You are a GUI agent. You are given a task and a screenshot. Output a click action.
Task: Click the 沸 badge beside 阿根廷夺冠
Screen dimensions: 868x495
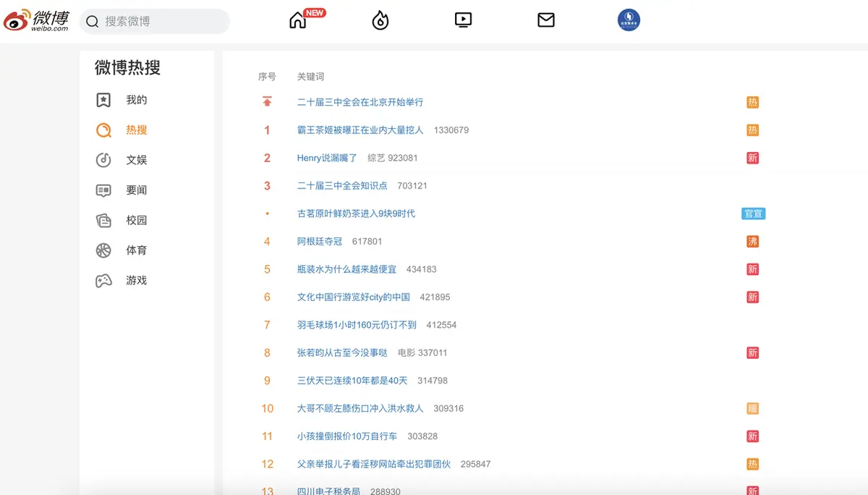coord(753,242)
